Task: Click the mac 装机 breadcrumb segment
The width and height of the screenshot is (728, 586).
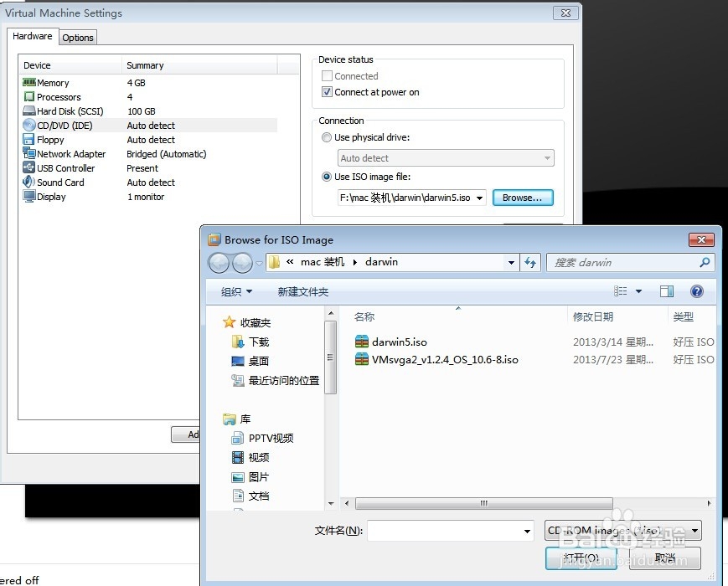Action: [323, 262]
